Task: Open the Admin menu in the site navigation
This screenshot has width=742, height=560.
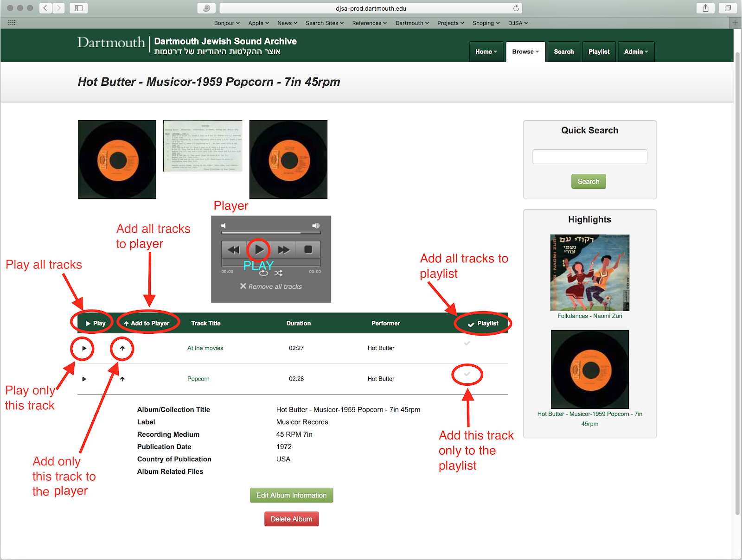Action: [x=636, y=51]
